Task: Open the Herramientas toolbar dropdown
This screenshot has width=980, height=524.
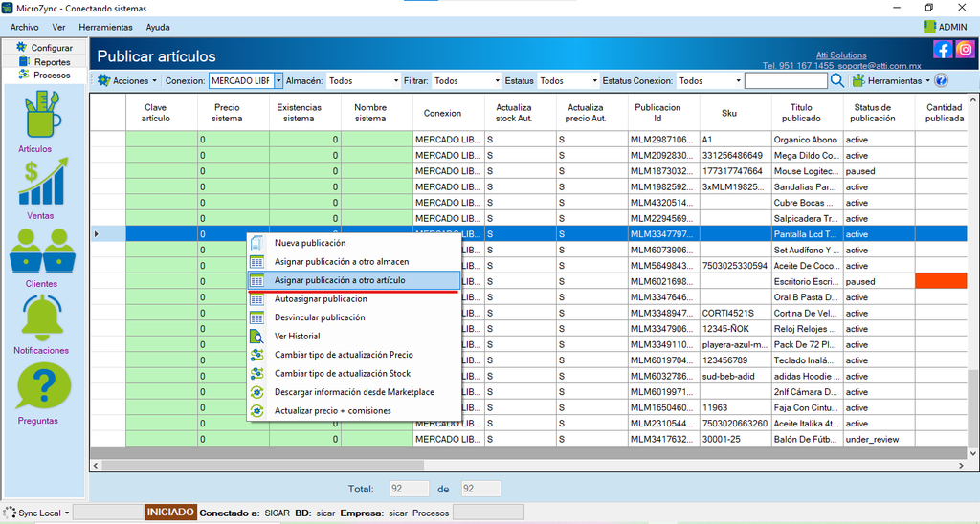Action: point(891,80)
